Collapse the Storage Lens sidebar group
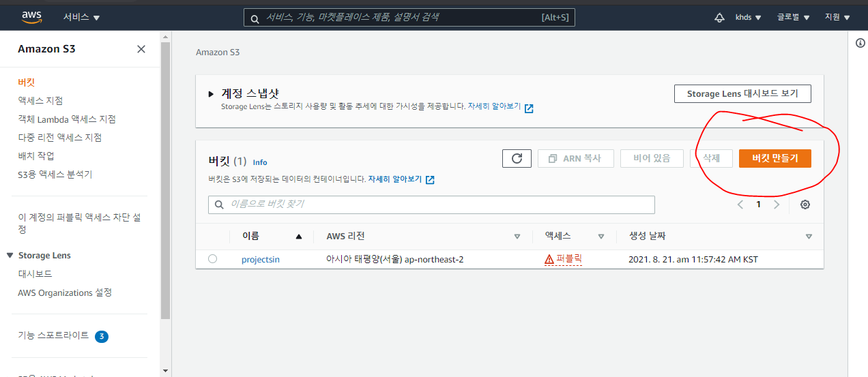This screenshot has height=377, width=868. tap(10, 255)
